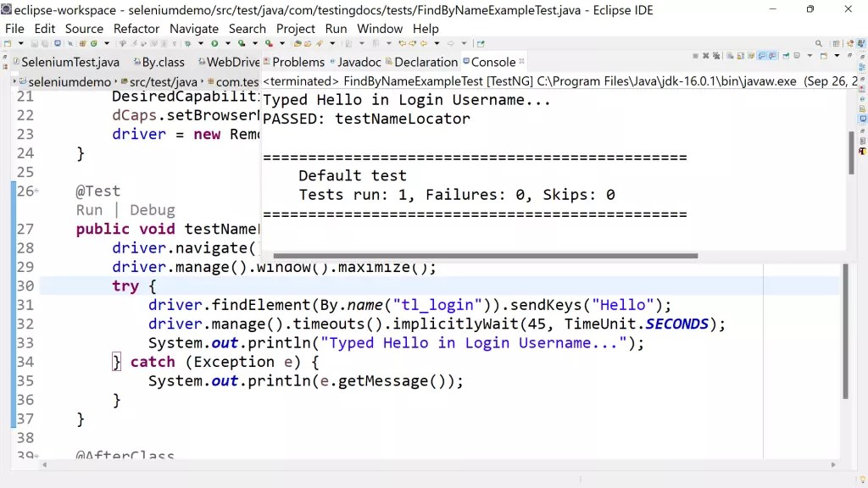Save the current file via the Save icon
The width and height of the screenshot is (868, 488).
pyautogui.click(x=35, y=42)
